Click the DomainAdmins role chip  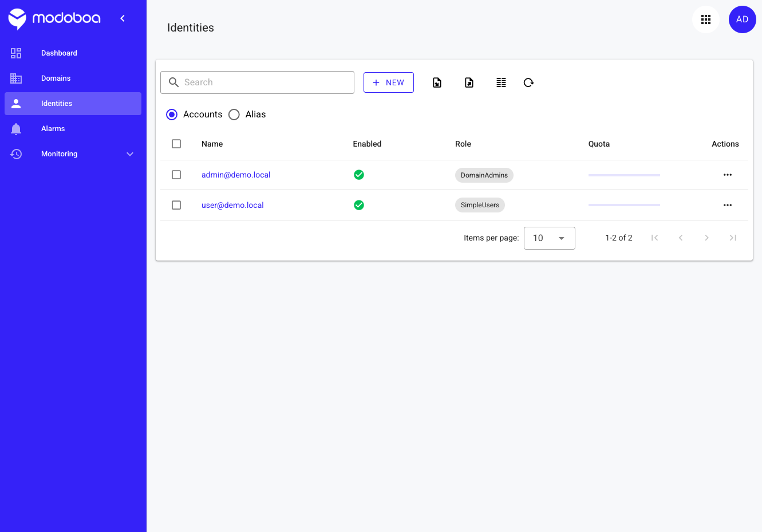(x=484, y=175)
